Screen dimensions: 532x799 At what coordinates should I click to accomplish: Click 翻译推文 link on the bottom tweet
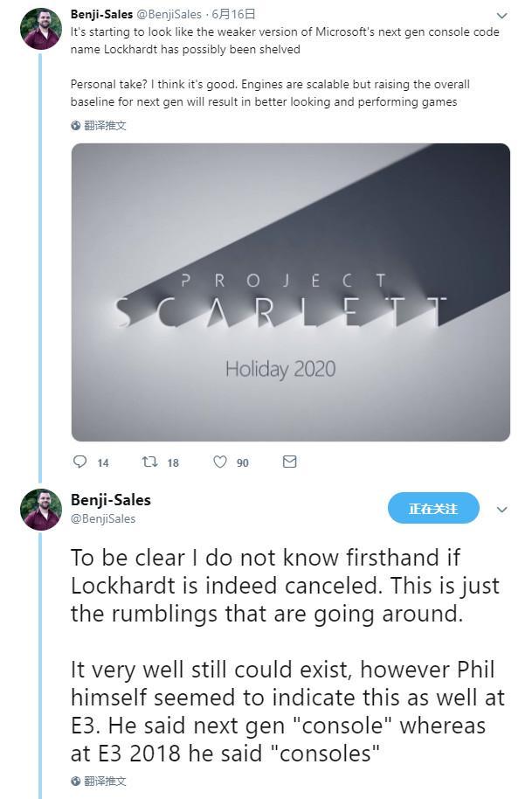(105, 782)
